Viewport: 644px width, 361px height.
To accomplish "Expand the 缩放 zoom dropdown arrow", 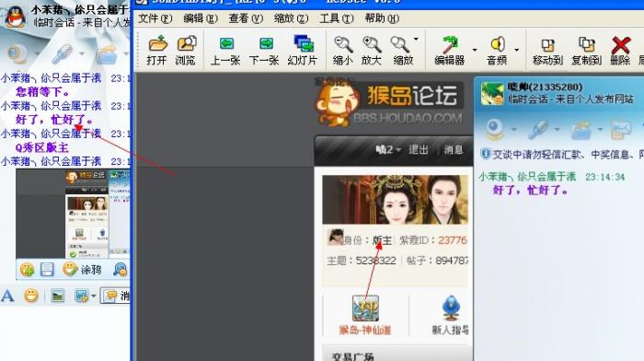I will click(416, 40).
